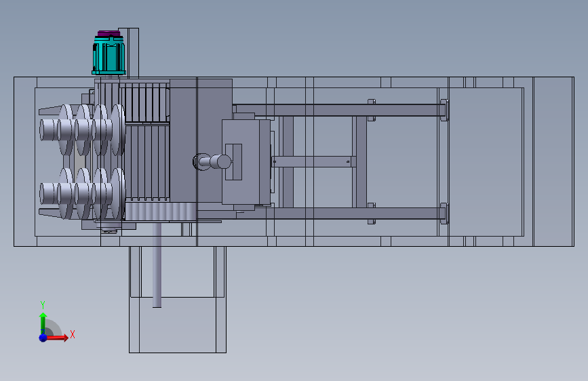Pick the small rectangular plate on central housing
Screen dimensions: 588x381
point(233,162)
